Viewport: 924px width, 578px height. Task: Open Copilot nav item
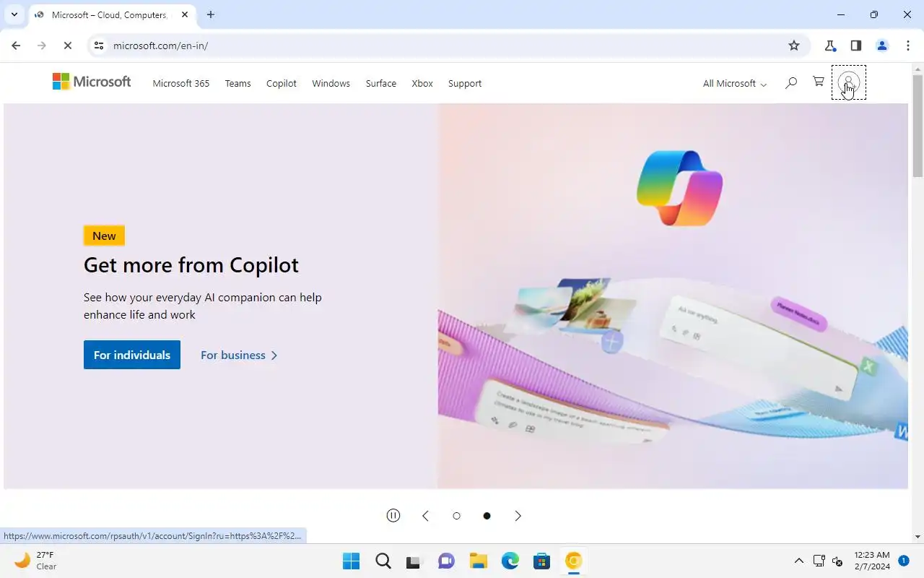coord(282,83)
